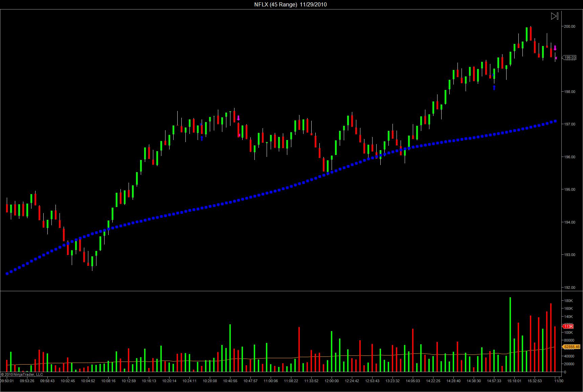Click the 140K volume axis label
This screenshot has width=583, height=392.
pos(568,317)
